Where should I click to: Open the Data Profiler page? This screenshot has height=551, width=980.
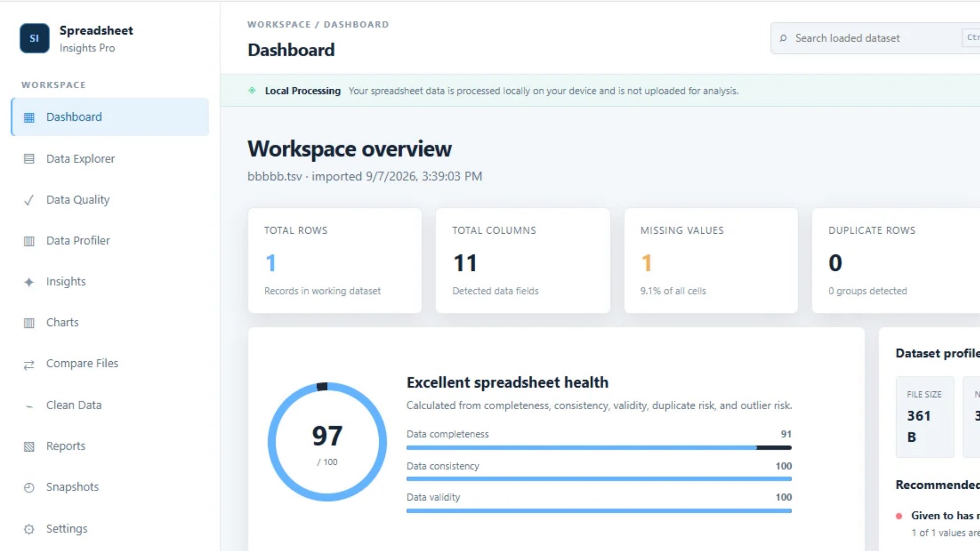click(x=110, y=240)
